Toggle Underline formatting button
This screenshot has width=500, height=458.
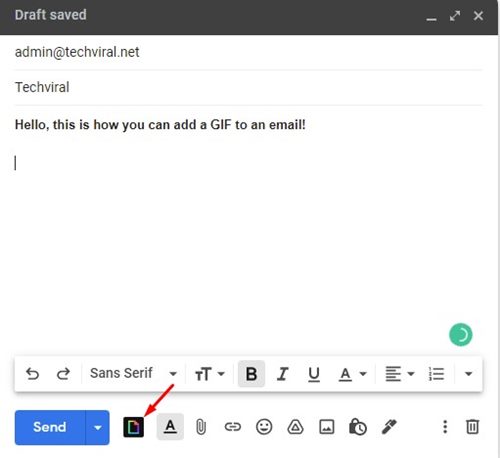point(314,374)
